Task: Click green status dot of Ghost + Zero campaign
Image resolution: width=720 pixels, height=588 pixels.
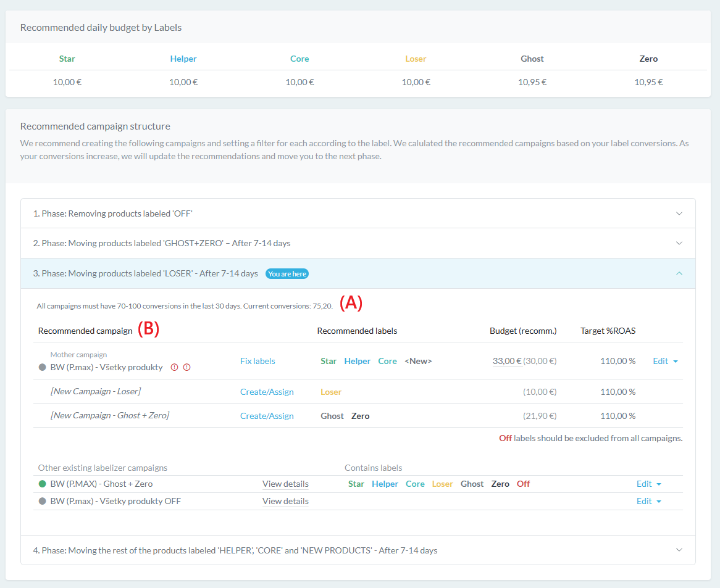Action: tap(43, 484)
